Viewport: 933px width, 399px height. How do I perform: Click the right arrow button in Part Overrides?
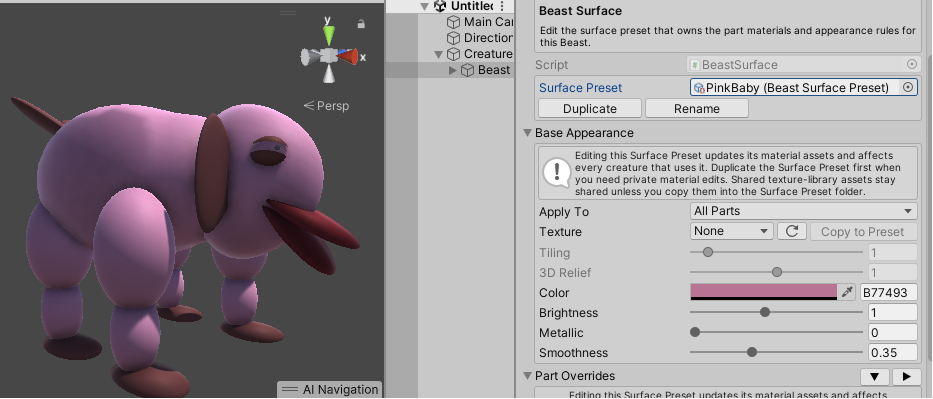[x=907, y=376]
